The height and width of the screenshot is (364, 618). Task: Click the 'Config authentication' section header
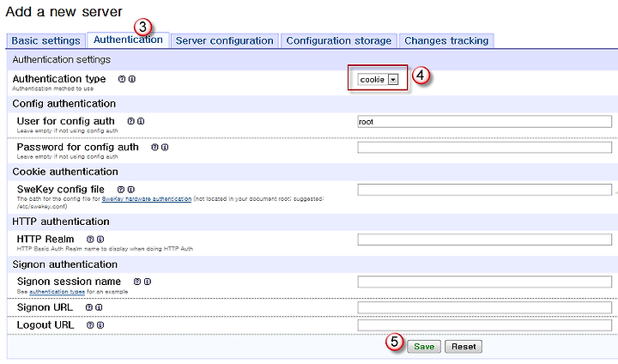64,104
